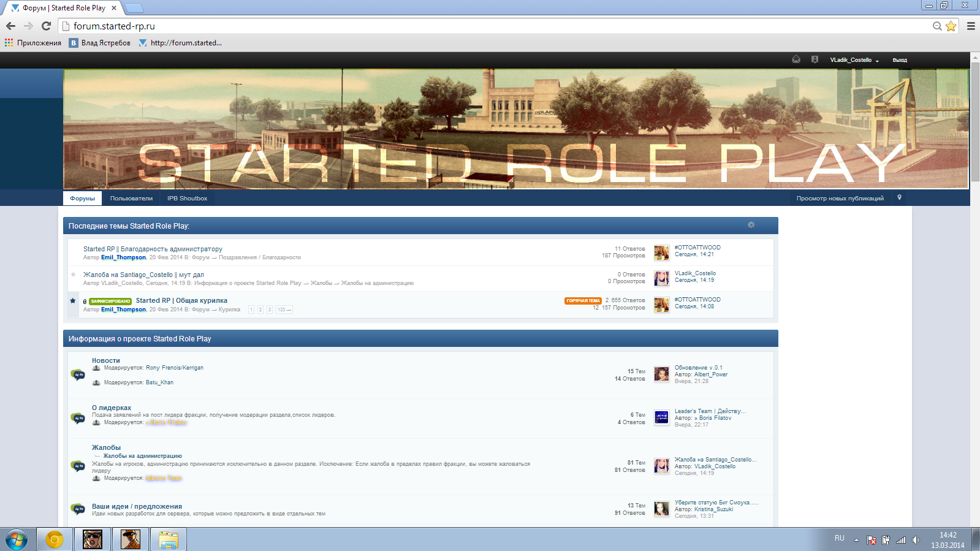Click #OTTOATTWOOD avatar in Благодарность row
Image resolution: width=980 pixels, height=551 pixels.
[661, 253]
